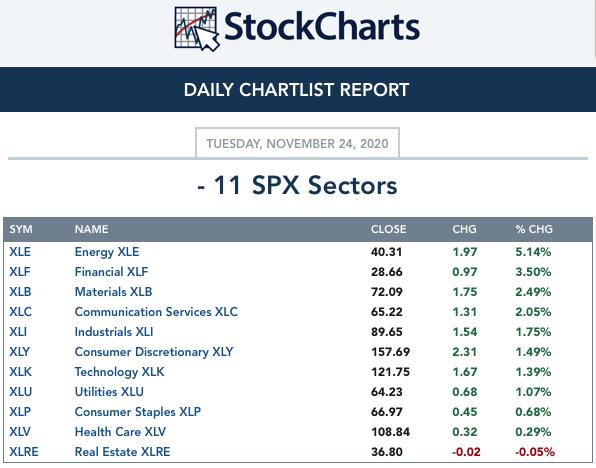
Task: Open Communication Services XLC link
Action: tap(156, 312)
